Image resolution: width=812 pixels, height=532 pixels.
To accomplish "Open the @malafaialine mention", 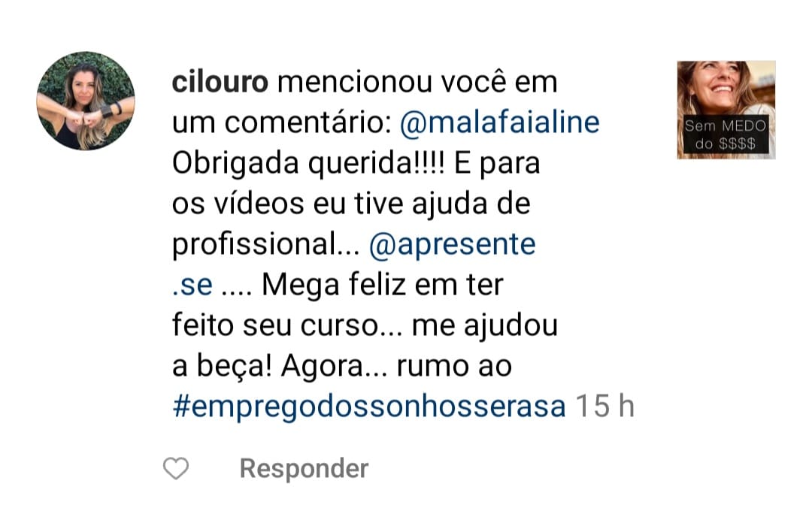I will pos(500,123).
